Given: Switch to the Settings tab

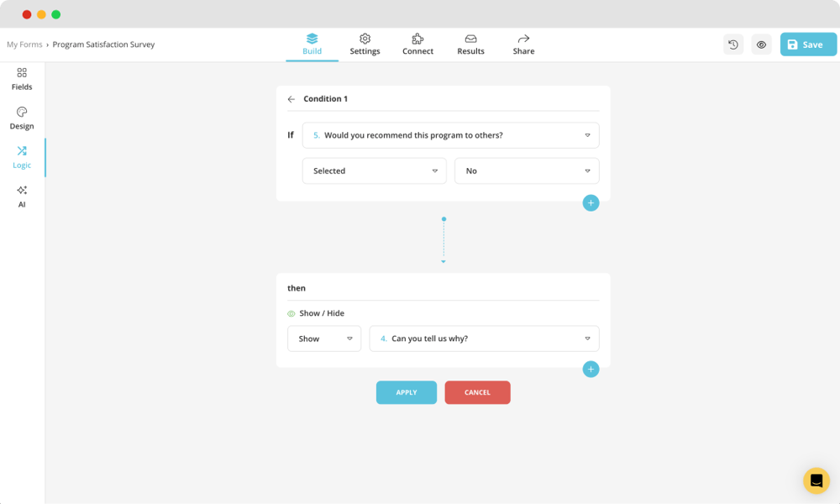Looking at the screenshot, I should click(365, 44).
